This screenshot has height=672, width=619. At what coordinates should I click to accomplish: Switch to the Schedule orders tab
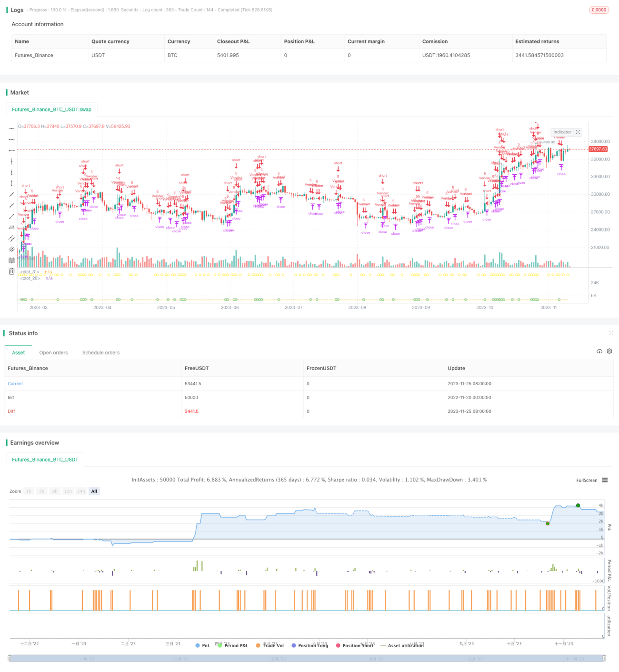[x=101, y=353]
